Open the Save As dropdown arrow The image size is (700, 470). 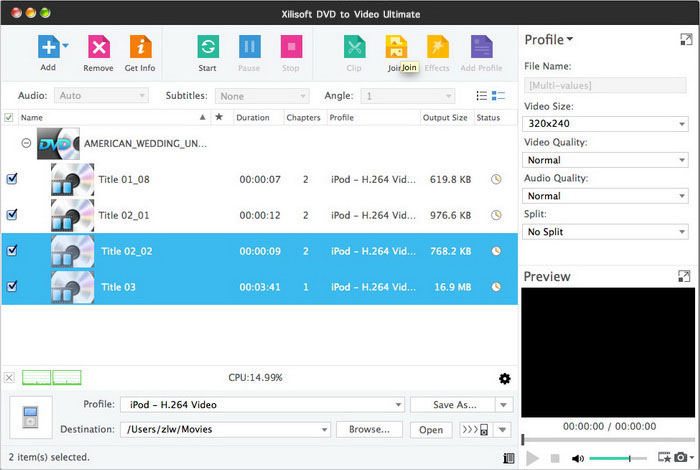click(504, 405)
